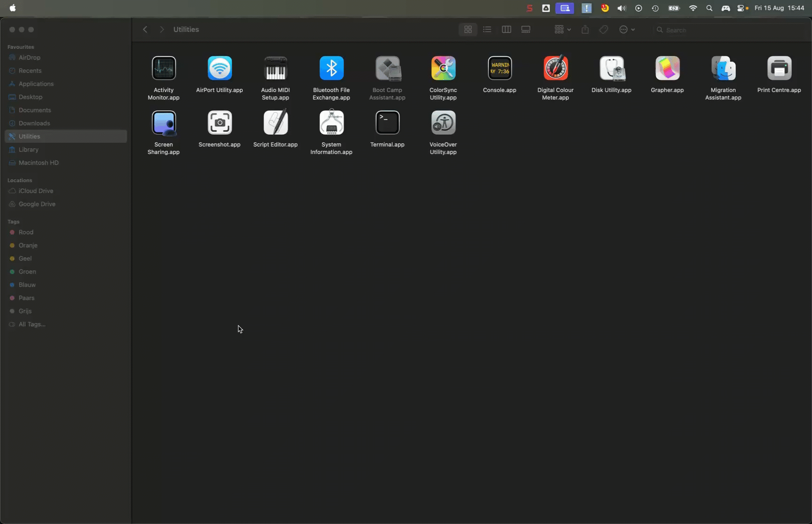Go forward with the right chevron
The width and height of the screenshot is (812, 524).
pos(162,30)
